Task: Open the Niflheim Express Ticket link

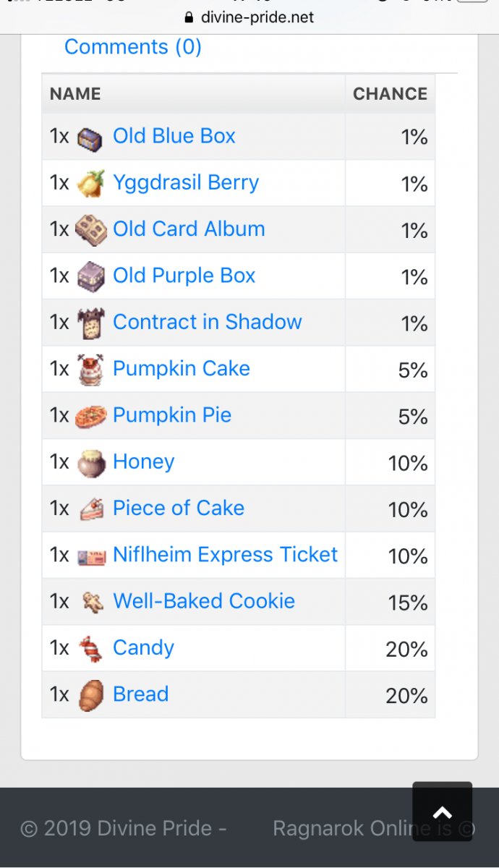Action: (x=226, y=555)
